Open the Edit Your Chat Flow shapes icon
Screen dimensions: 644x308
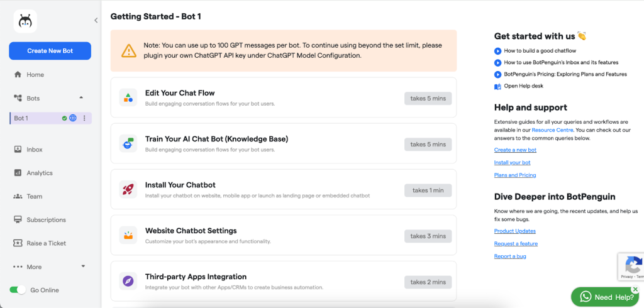128,97
